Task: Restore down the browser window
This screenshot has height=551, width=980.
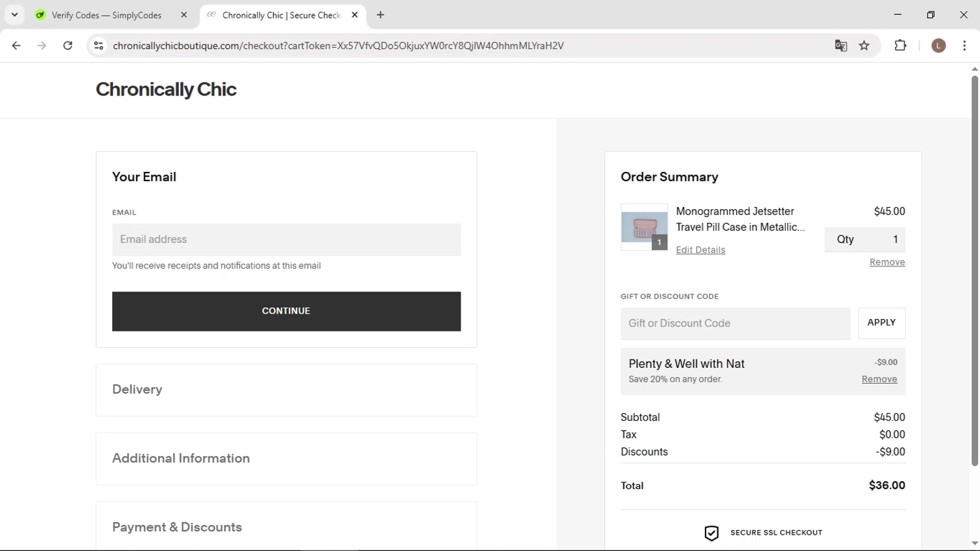Action: click(x=930, y=14)
